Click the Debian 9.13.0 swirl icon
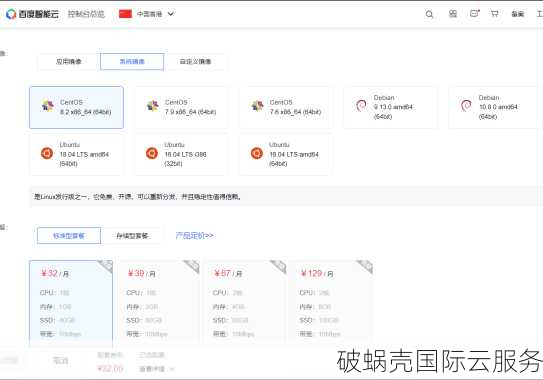Viewport: 543px width, 380px height. coord(361,105)
